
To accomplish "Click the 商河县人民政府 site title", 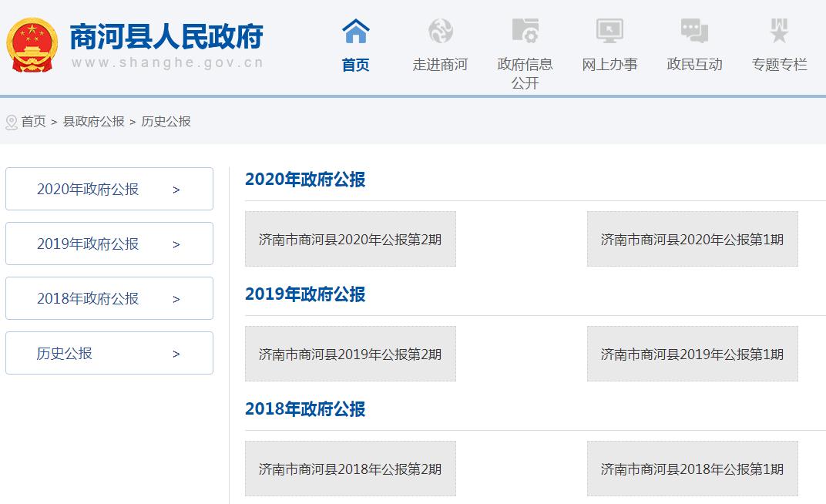I will pyautogui.click(x=166, y=37).
